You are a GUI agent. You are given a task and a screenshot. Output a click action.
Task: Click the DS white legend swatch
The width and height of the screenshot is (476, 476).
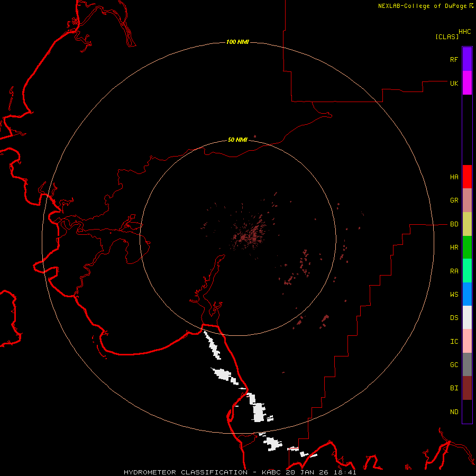point(467,317)
